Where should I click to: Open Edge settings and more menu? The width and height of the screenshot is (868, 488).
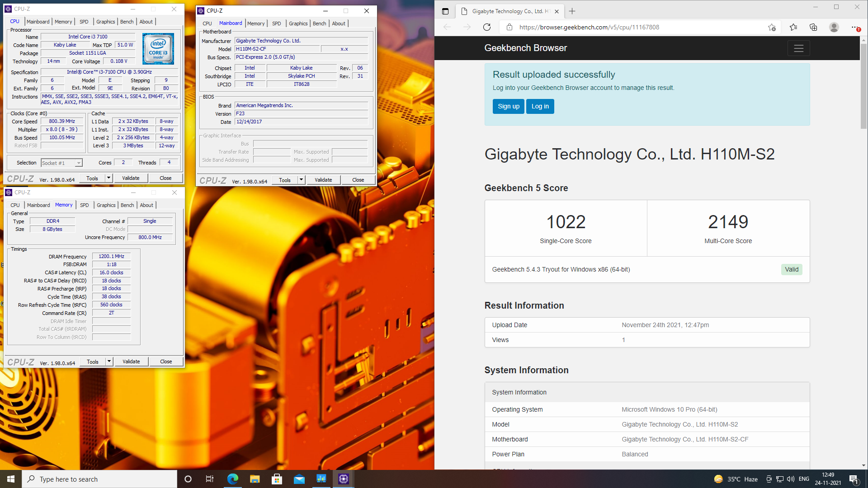pos(855,27)
